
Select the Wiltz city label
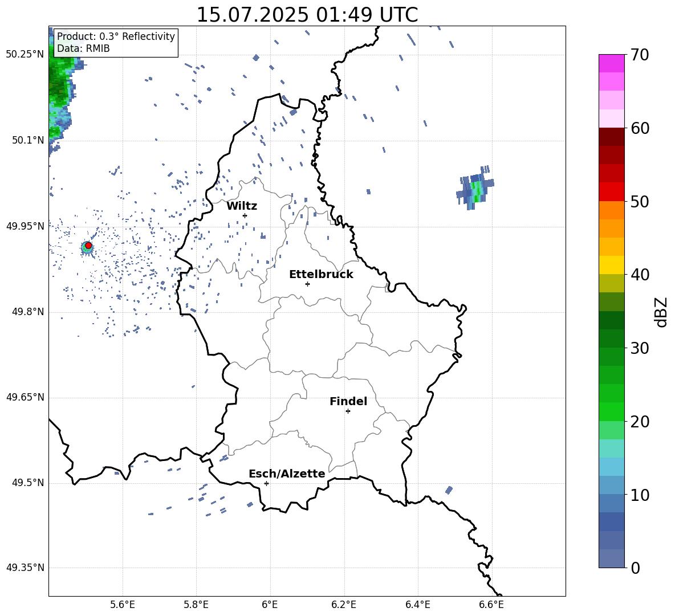pos(242,206)
